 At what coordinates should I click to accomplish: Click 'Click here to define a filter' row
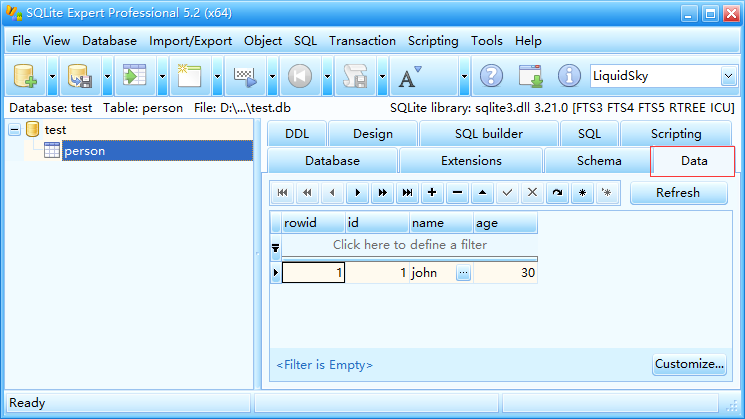coord(410,245)
